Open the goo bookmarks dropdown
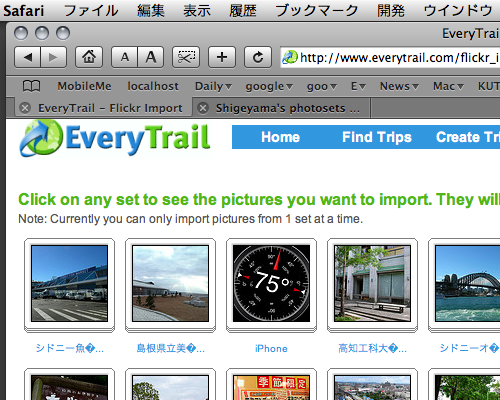This screenshot has height=400, width=500. click(322, 86)
